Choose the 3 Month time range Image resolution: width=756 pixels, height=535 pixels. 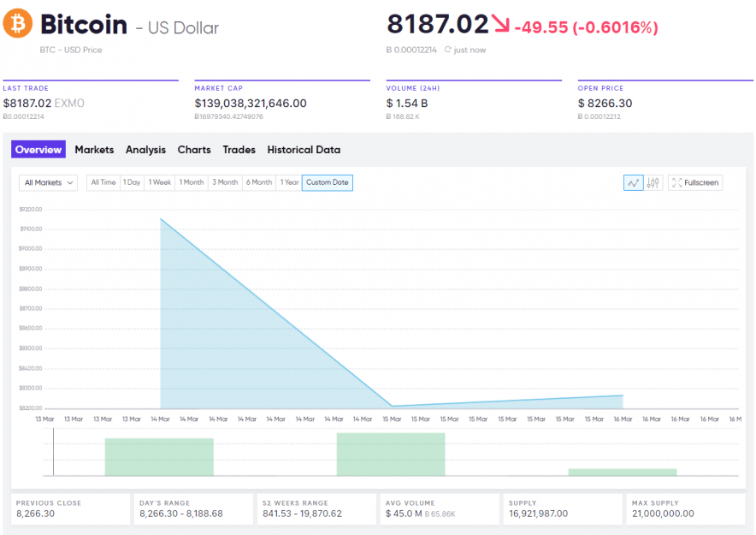coord(226,182)
